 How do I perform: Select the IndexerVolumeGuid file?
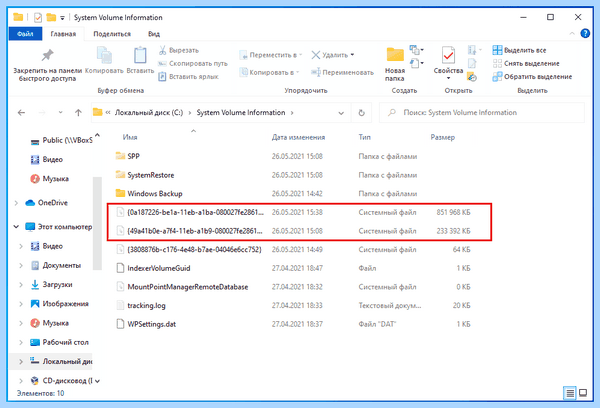pyautogui.click(x=159, y=268)
